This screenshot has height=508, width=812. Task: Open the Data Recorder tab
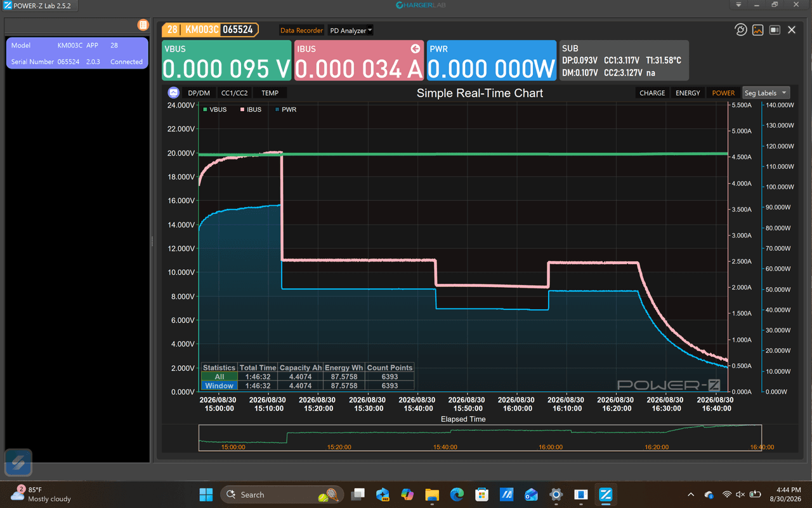301,30
